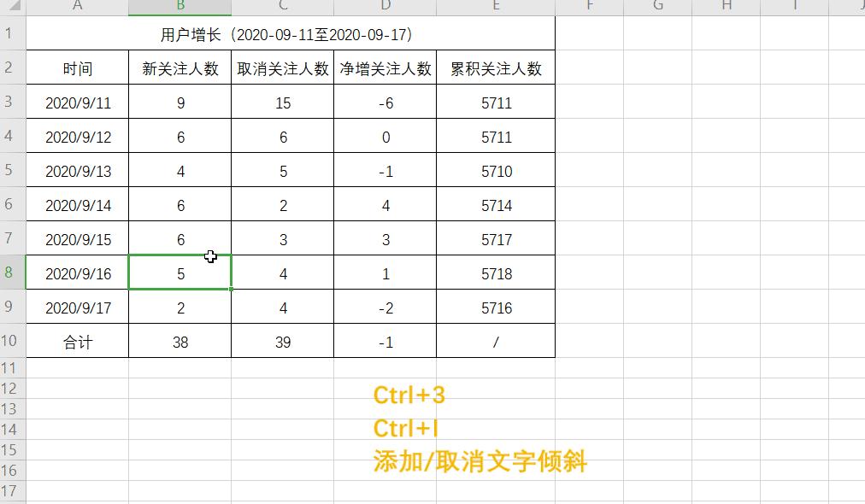Select column header E
The width and height of the screenshot is (865, 504).
tap(496, 7)
